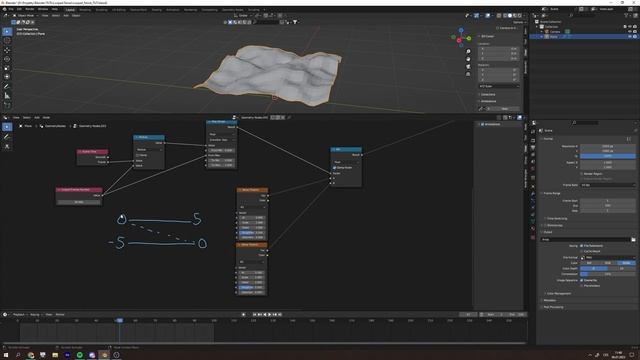Click the navigation gizmo blue Z axis

tap(461, 31)
